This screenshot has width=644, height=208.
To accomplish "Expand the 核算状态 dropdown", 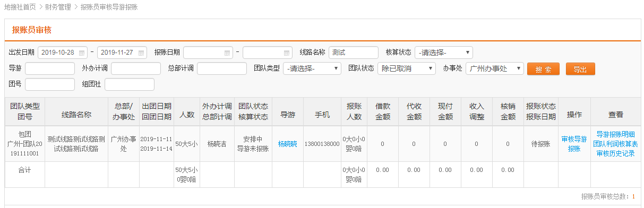I will (444, 53).
